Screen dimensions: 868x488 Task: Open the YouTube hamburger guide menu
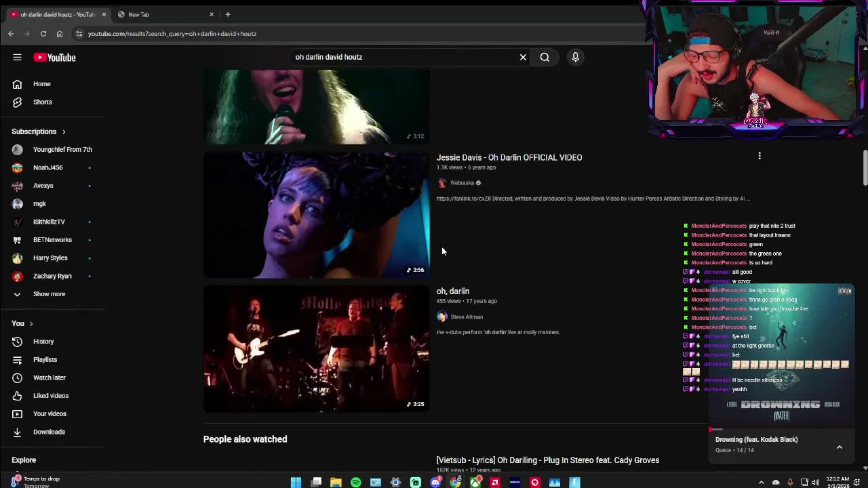[x=17, y=58]
